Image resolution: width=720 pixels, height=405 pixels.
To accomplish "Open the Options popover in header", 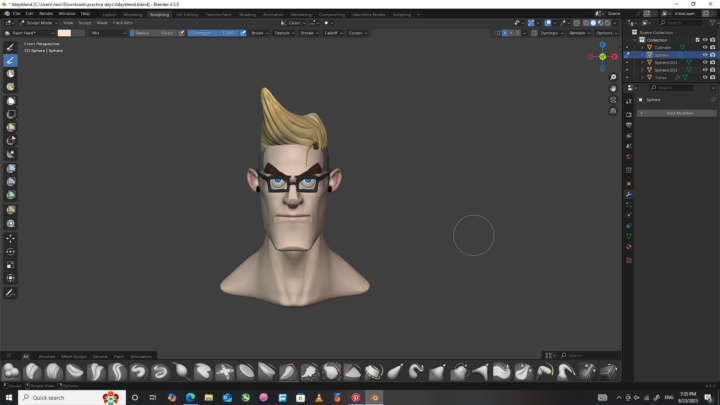I will (x=606, y=33).
